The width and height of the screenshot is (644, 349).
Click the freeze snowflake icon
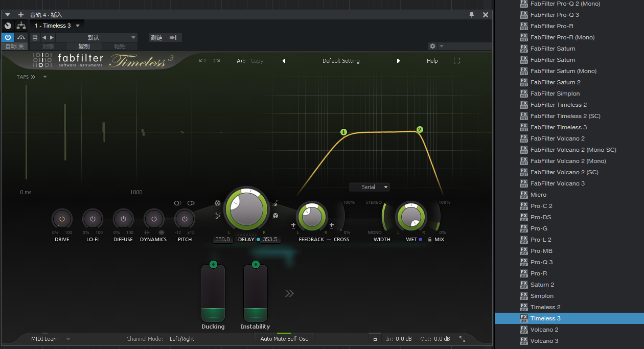(217, 203)
